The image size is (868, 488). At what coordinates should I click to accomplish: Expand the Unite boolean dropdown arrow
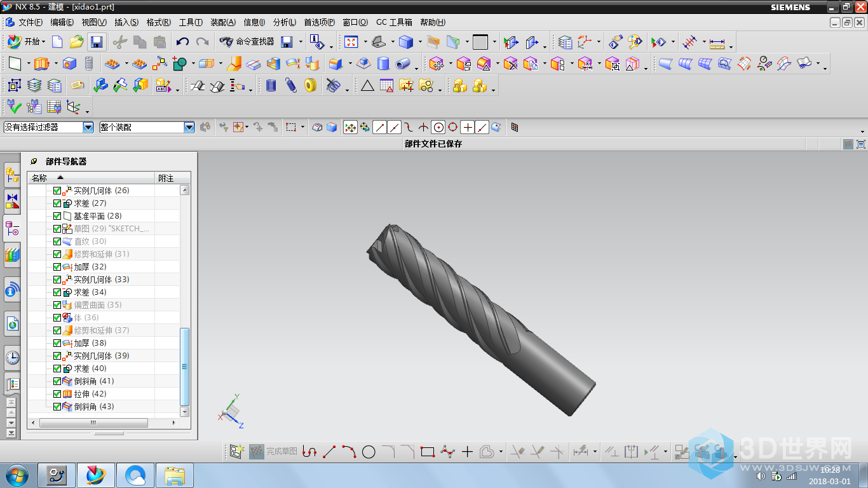(x=193, y=64)
